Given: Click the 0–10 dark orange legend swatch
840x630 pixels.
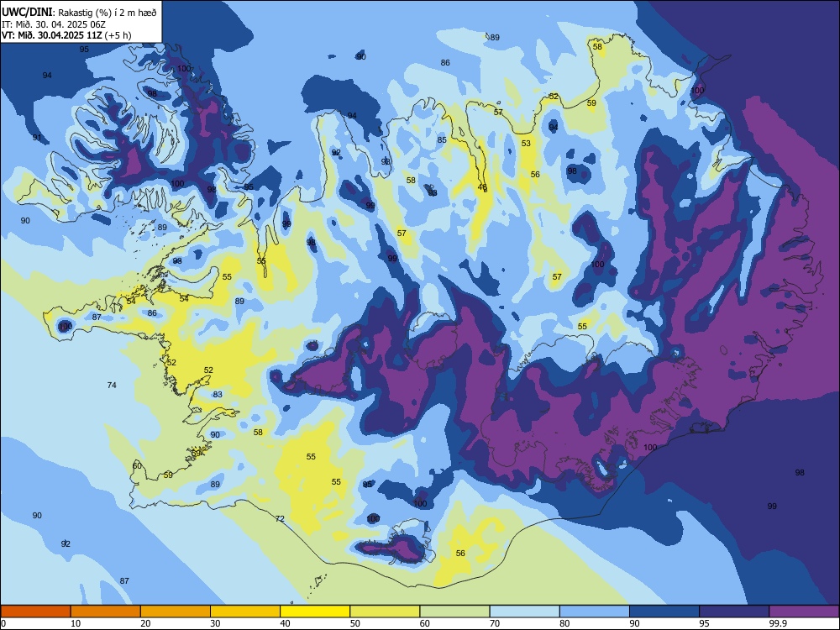Looking at the screenshot, I should [35, 612].
